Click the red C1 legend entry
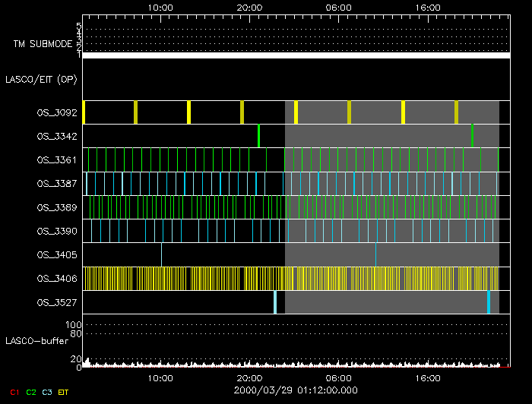 pyautogui.click(x=14, y=392)
